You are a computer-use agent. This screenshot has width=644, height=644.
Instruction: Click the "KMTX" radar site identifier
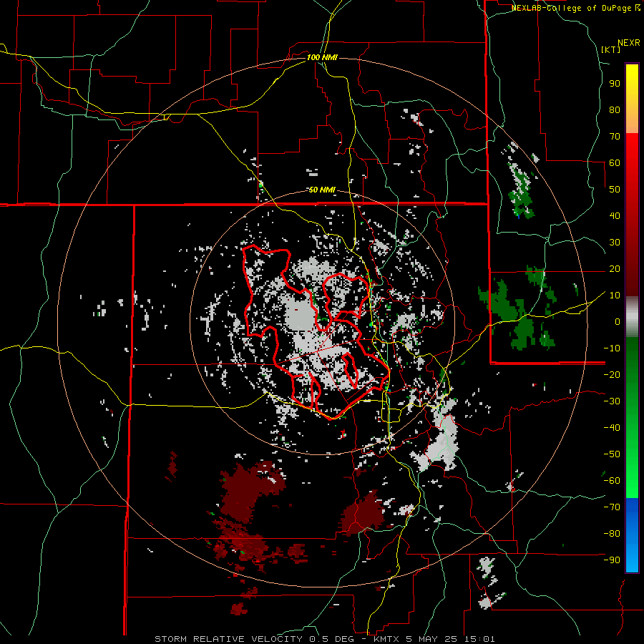pos(387,639)
